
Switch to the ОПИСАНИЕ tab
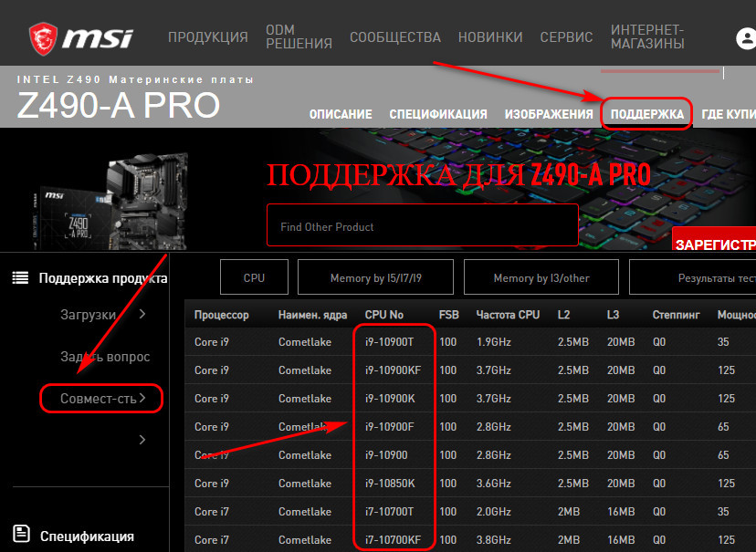[x=341, y=114]
